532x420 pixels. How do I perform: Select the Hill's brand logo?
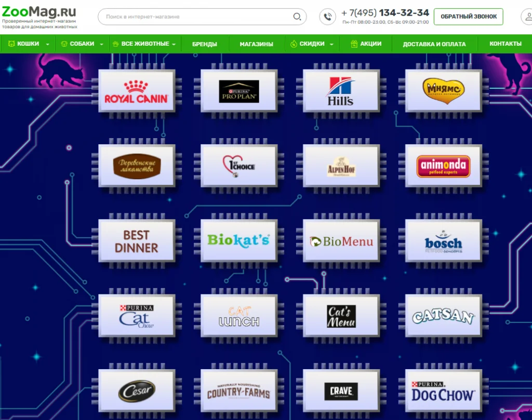[341, 91]
